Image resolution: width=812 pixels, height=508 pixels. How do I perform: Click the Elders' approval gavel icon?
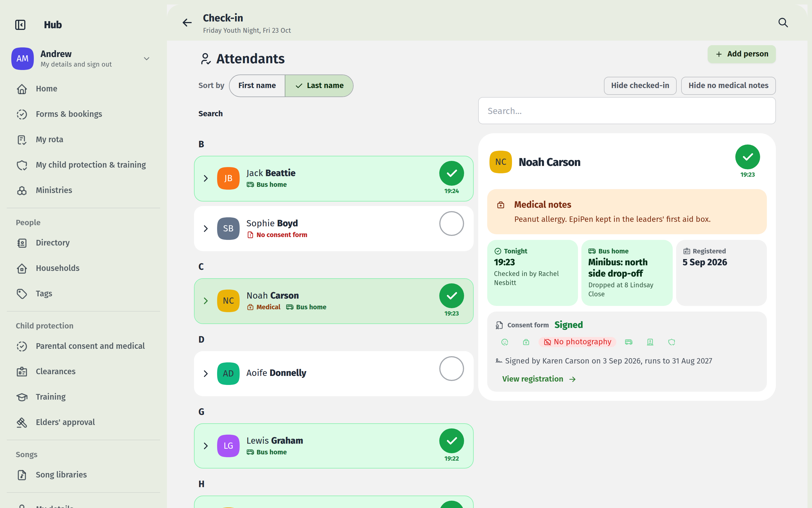tap(22, 422)
